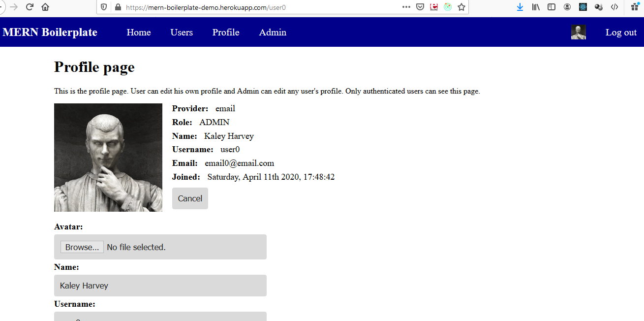
Task: Go to the Home nav link
Action: pyautogui.click(x=139, y=32)
